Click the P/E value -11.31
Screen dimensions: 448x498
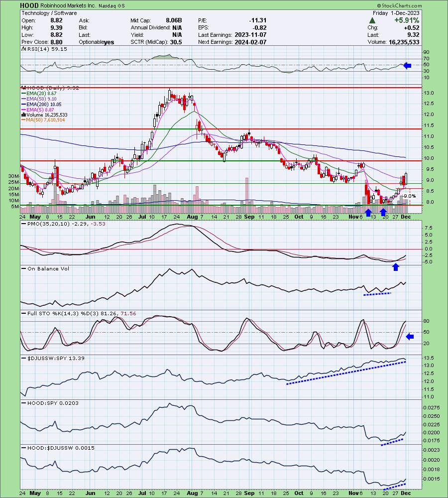(257, 20)
